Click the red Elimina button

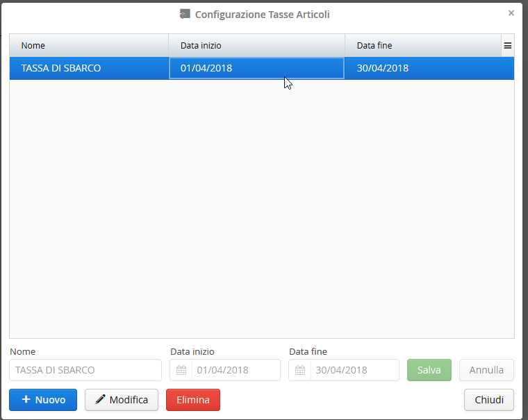(193, 400)
